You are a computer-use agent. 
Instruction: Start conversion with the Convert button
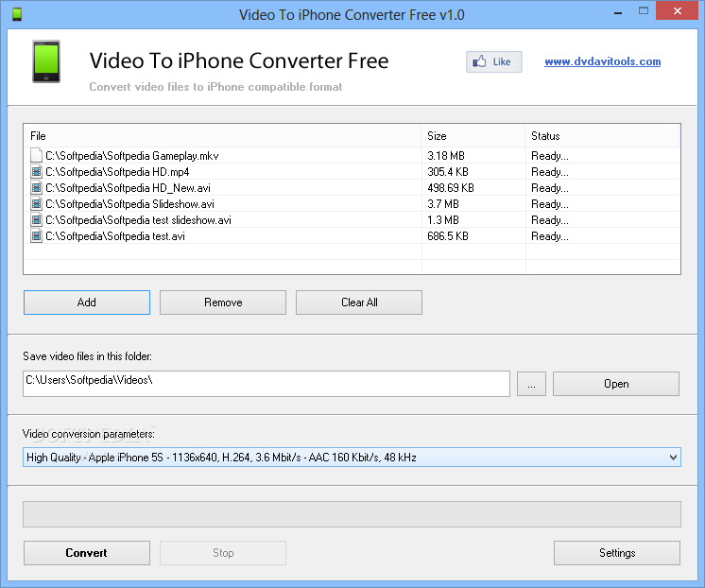tap(87, 553)
